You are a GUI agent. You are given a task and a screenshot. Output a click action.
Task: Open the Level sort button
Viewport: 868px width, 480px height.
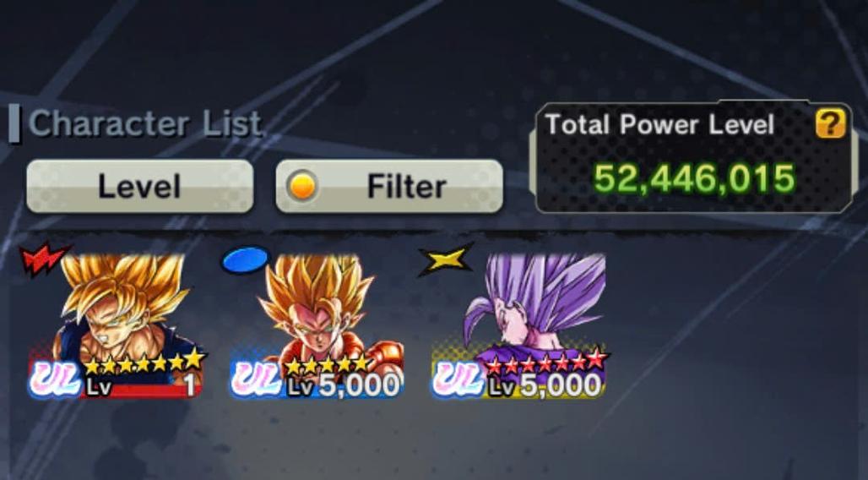pos(140,186)
